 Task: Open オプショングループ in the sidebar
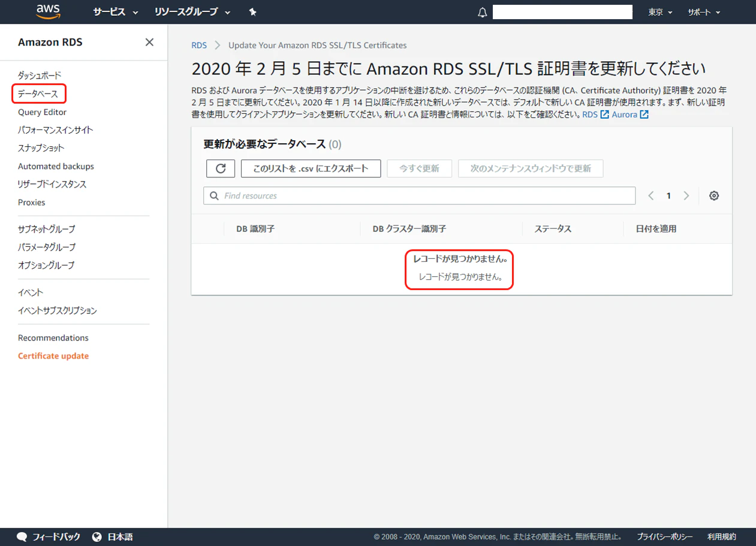click(46, 265)
